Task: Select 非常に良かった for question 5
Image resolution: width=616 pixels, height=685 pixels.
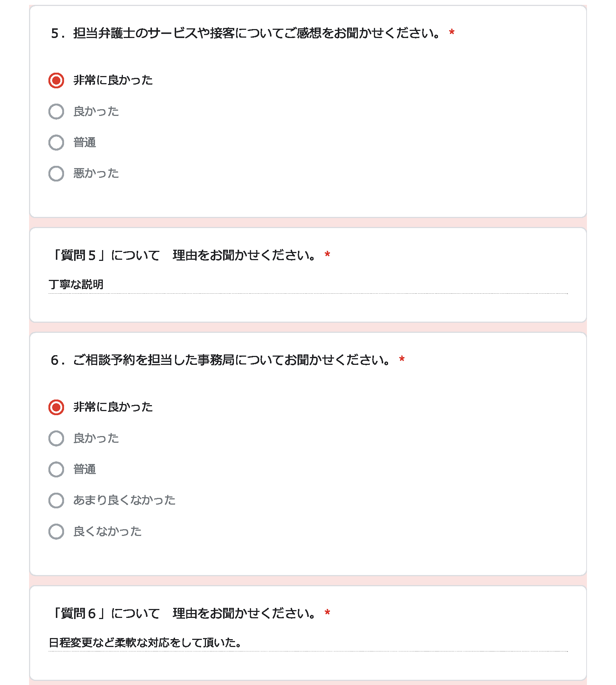Action: pos(56,80)
